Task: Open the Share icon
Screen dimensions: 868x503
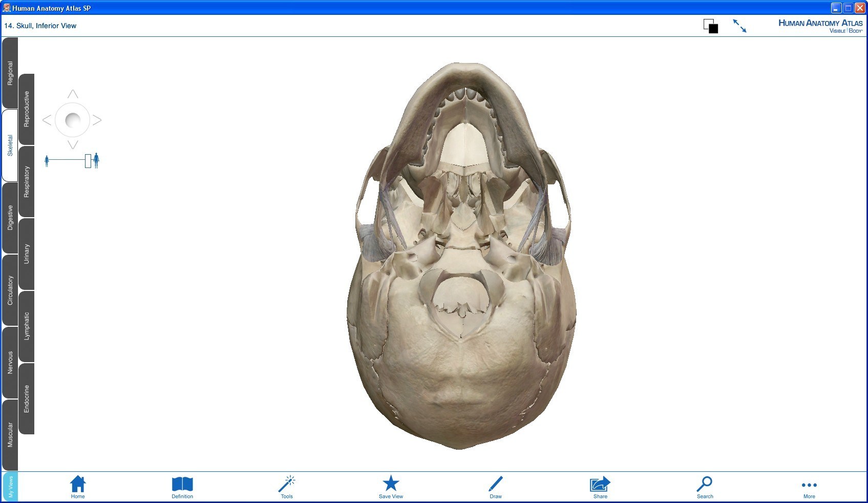Action: point(600,487)
